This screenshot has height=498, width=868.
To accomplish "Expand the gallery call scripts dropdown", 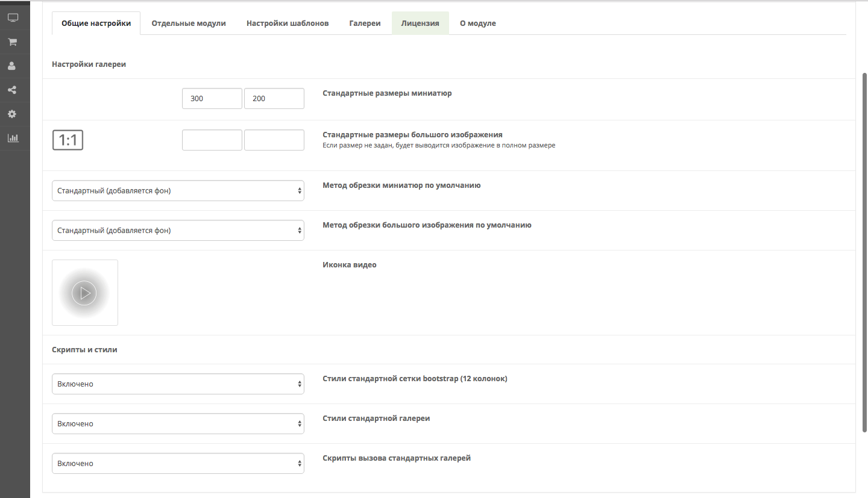I will (178, 464).
